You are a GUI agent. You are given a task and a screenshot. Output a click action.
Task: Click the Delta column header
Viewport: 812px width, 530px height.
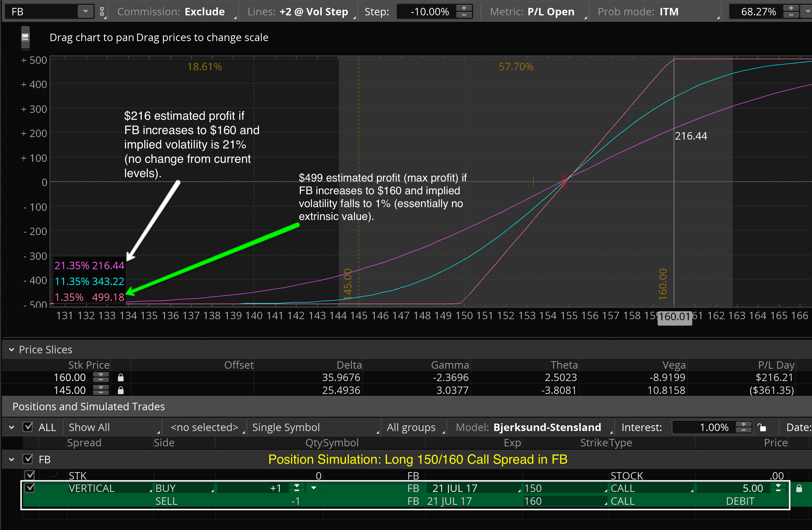pos(349,365)
